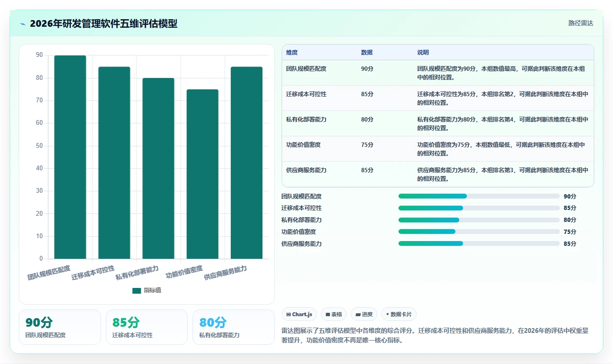Click the 表格 chip

click(334, 314)
